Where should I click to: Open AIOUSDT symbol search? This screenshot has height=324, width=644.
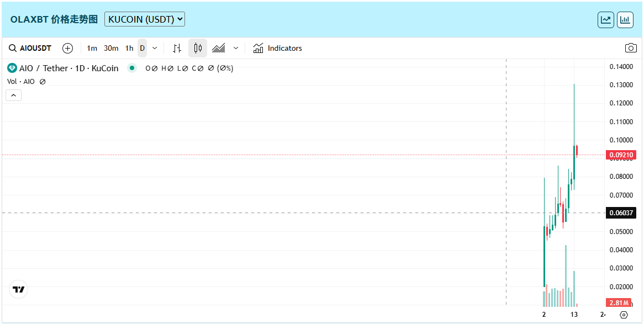click(x=30, y=48)
